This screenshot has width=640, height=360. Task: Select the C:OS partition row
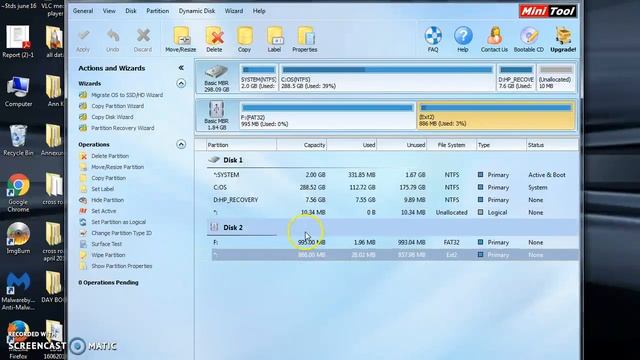pos(395,187)
